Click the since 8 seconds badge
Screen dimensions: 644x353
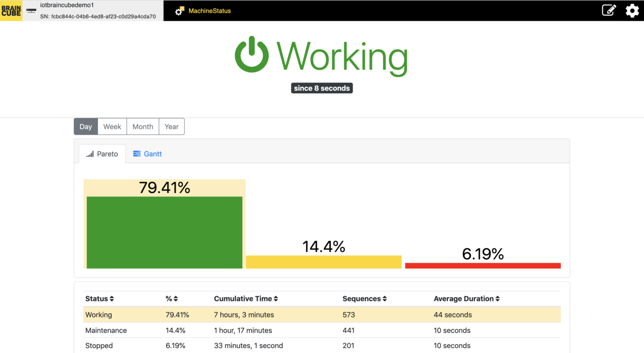point(321,88)
